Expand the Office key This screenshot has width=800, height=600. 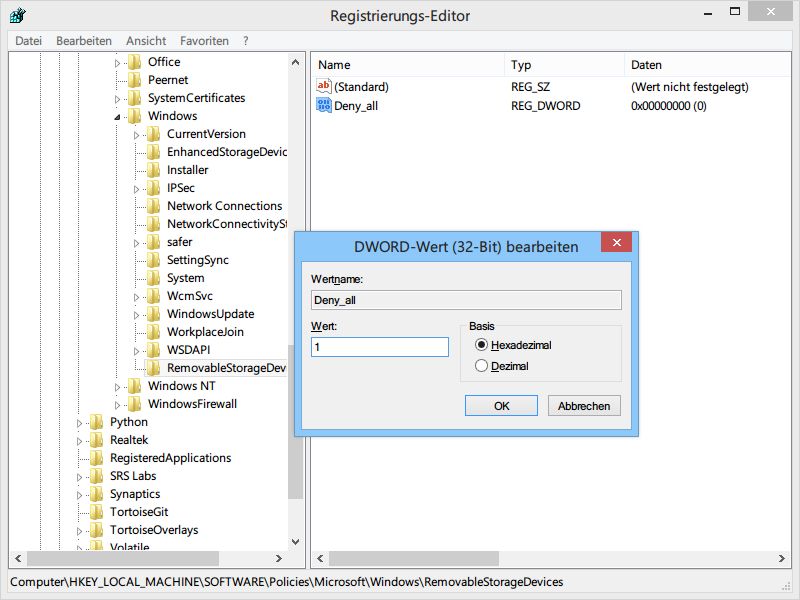pyautogui.click(x=117, y=63)
